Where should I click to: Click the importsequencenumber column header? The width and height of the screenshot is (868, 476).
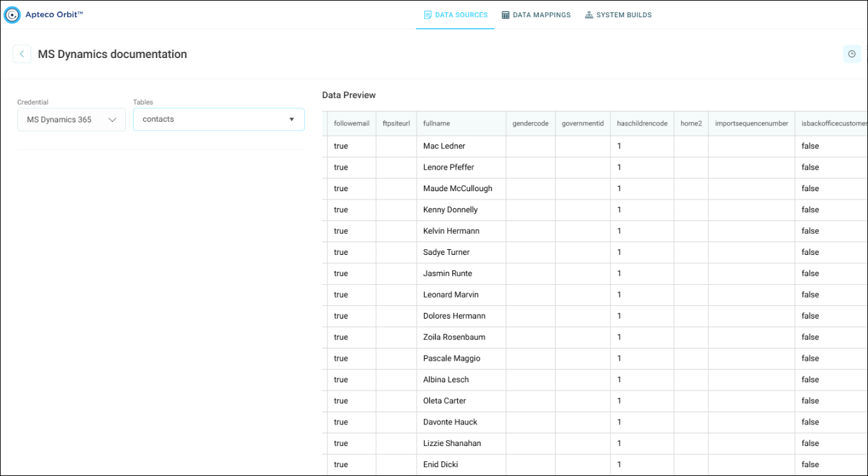tap(751, 124)
